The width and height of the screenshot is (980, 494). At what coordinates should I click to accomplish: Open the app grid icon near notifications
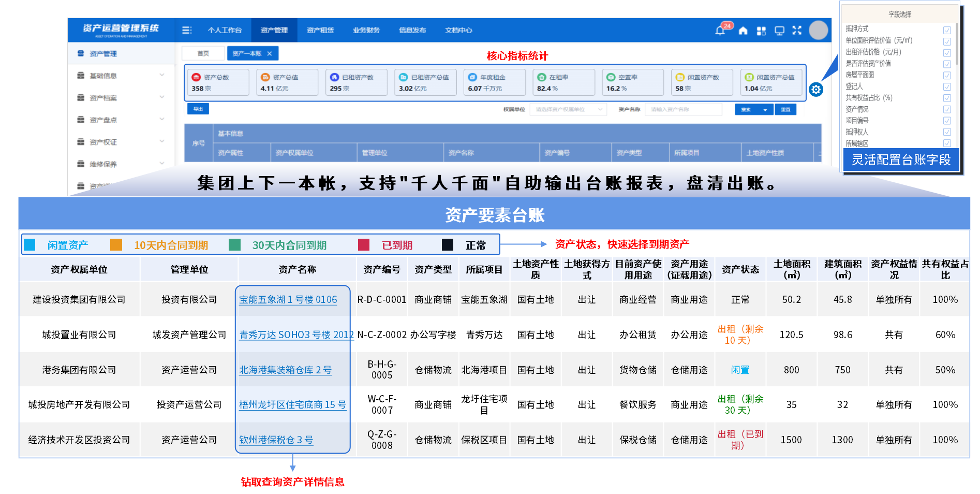(762, 31)
